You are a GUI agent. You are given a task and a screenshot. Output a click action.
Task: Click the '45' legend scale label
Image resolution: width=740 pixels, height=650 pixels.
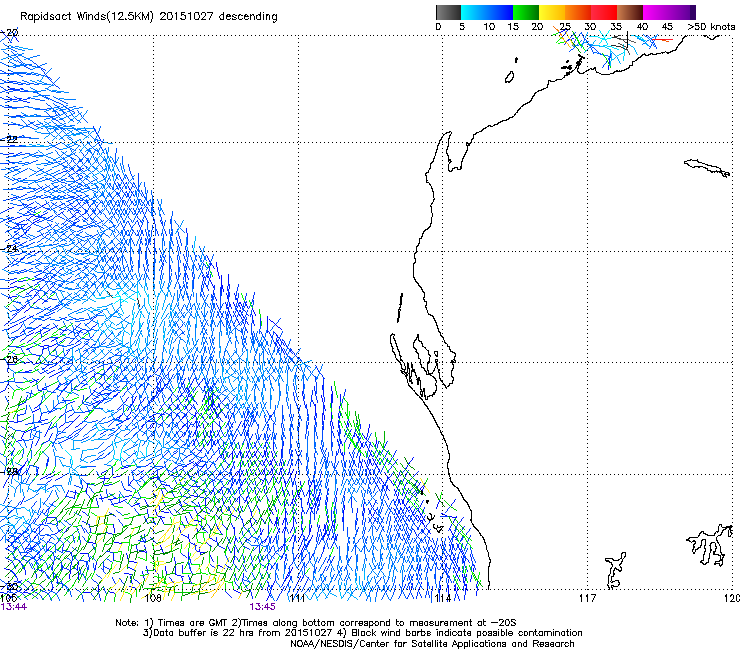click(x=667, y=27)
